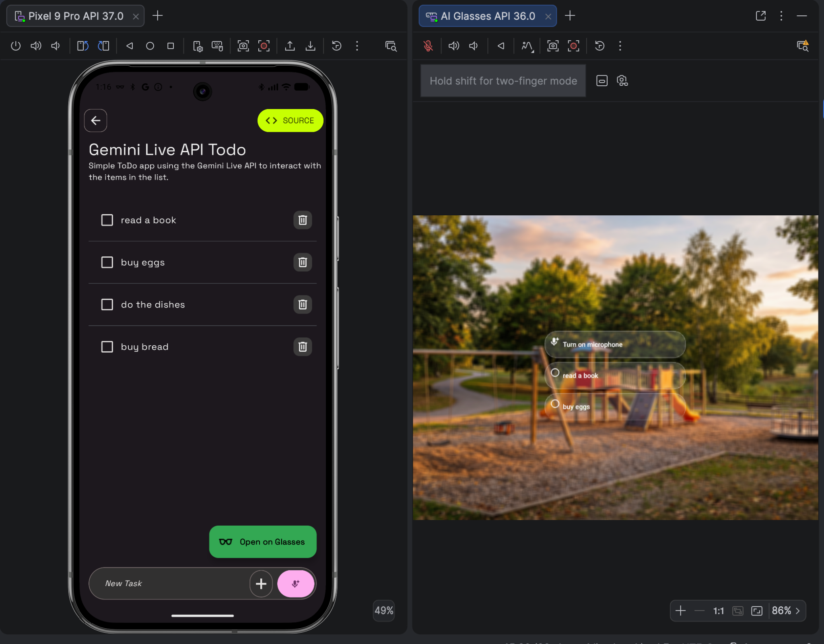Open more options in Pixel toolbar
This screenshot has width=824, height=644.
(357, 46)
